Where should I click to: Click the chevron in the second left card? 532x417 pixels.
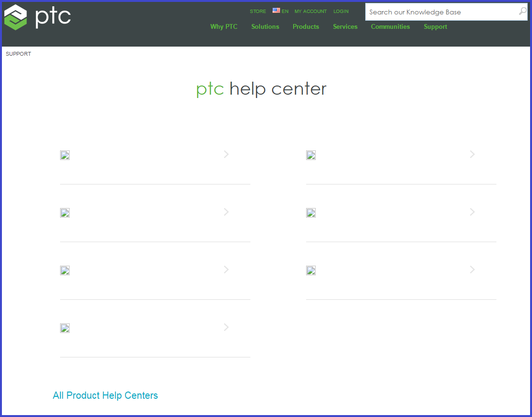pyautogui.click(x=226, y=212)
